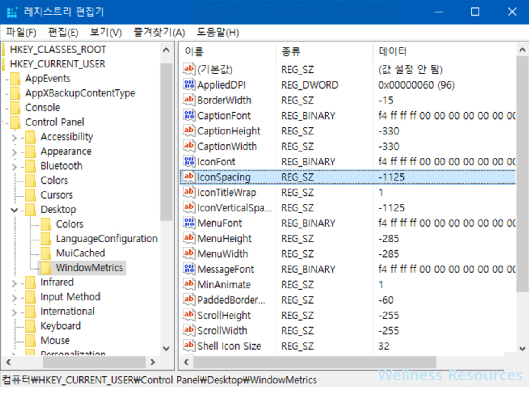Maximize the Registry Editor window
532x393 pixels.
(475, 12)
